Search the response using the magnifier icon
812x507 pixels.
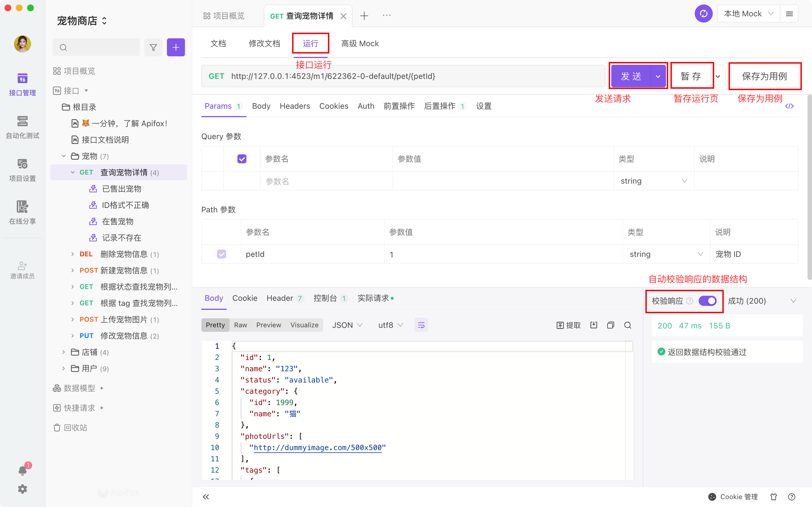click(x=627, y=325)
